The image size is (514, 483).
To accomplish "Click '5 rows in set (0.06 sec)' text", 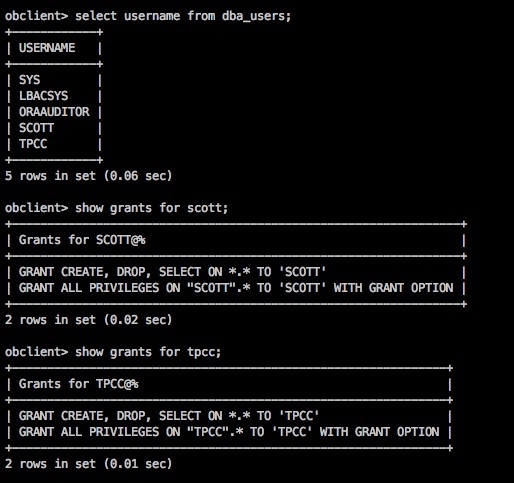I will [89, 176].
